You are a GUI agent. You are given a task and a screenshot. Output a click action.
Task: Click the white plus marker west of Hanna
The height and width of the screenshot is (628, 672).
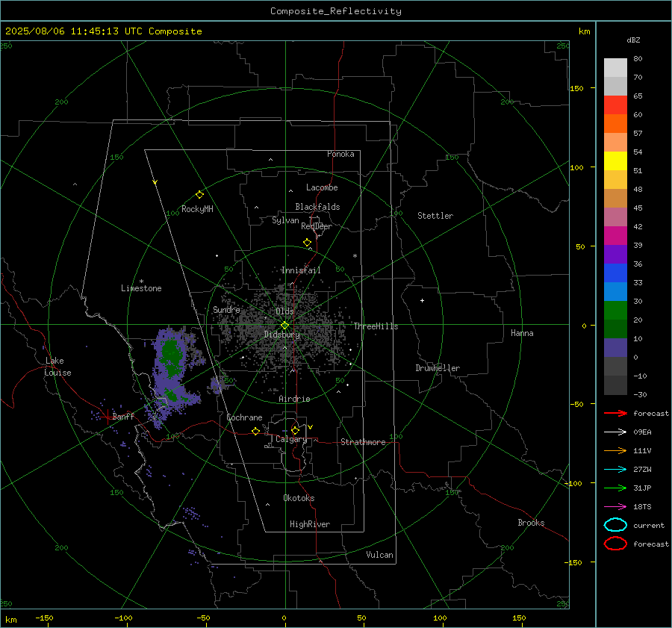point(422,300)
